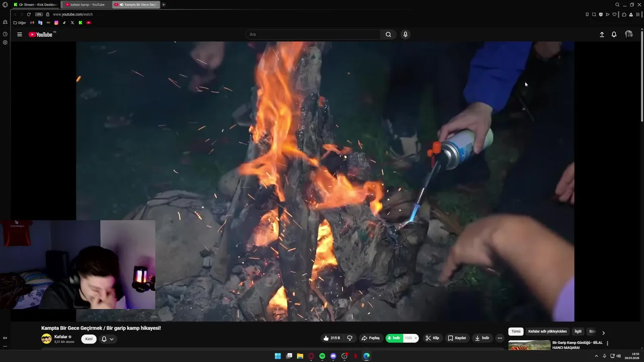Go forward with browser forward arrow
The width and height of the screenshot is (644, 362).
(x=22, y=15)
